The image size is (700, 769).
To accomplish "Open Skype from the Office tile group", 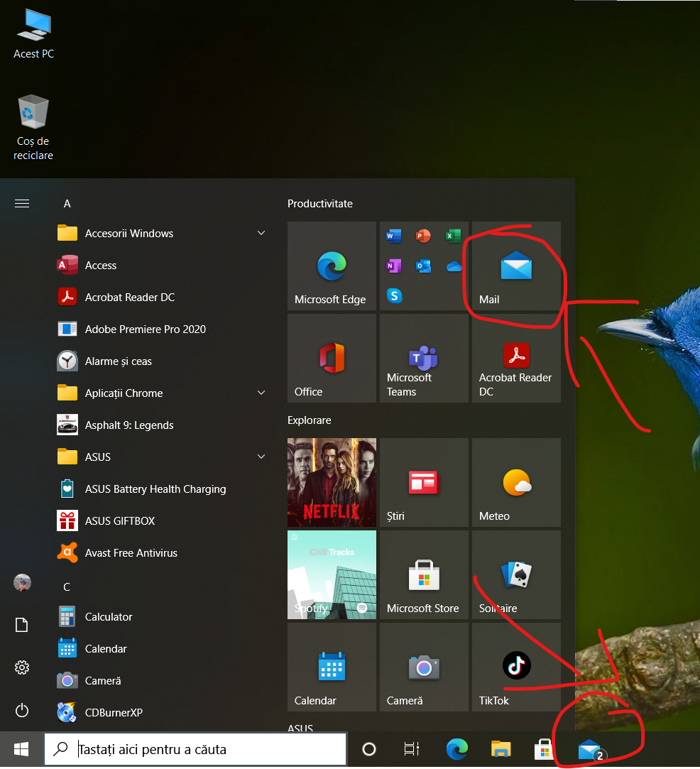I will pyautogui.click(x=394, y=295).
